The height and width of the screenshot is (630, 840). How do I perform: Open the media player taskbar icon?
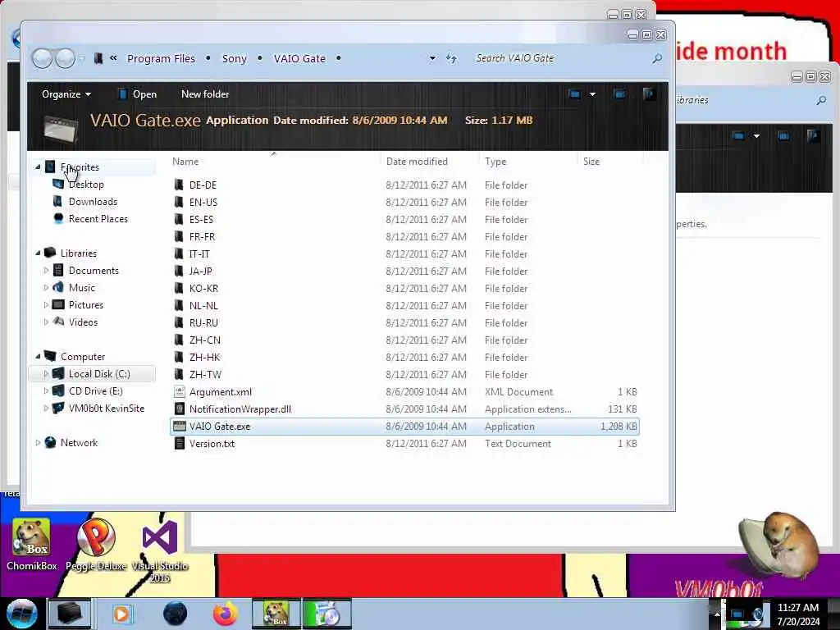pos(121,614)
